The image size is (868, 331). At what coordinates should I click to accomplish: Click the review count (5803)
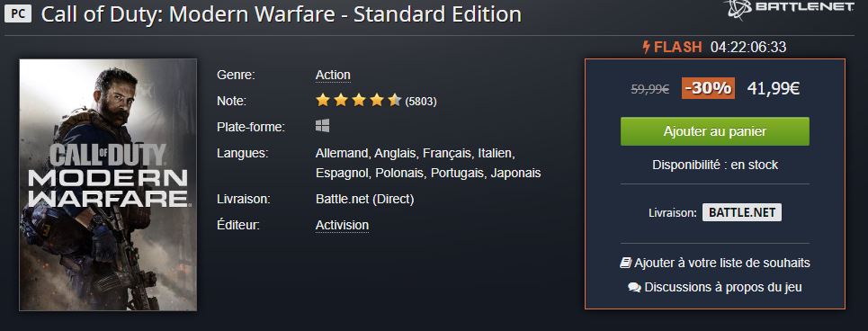pyautogui.click(x=421, y=102)
